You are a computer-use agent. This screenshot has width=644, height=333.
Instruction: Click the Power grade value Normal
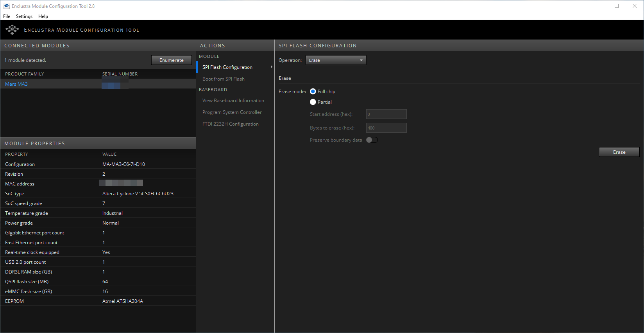pyautogui.click(x=111, y=223)
